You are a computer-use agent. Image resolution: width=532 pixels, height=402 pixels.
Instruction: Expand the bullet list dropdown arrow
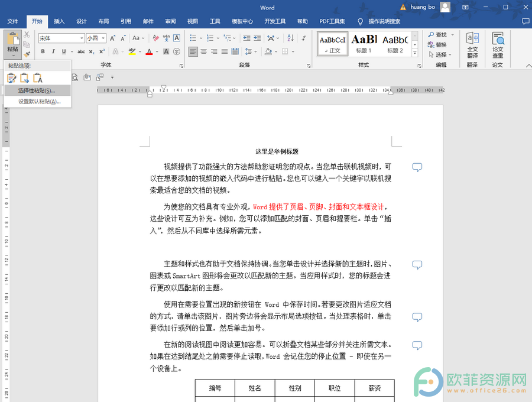(x=200, y=38)
